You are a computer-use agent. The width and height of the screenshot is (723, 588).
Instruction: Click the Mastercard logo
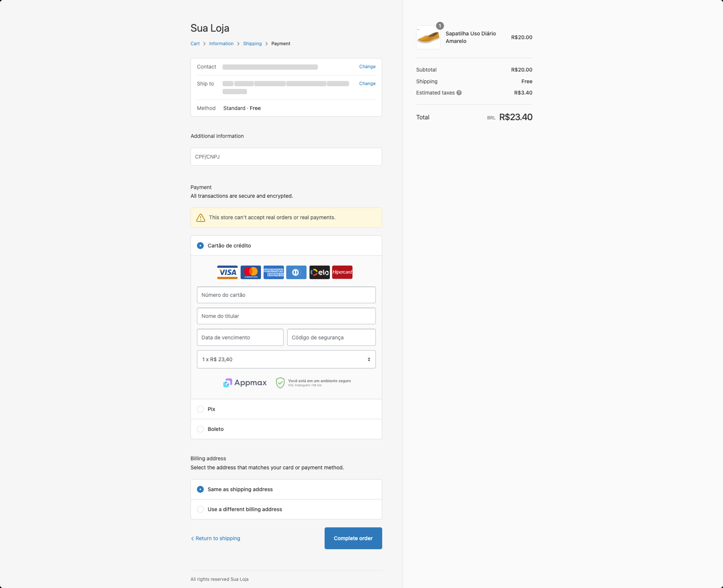tap(251, 272)
